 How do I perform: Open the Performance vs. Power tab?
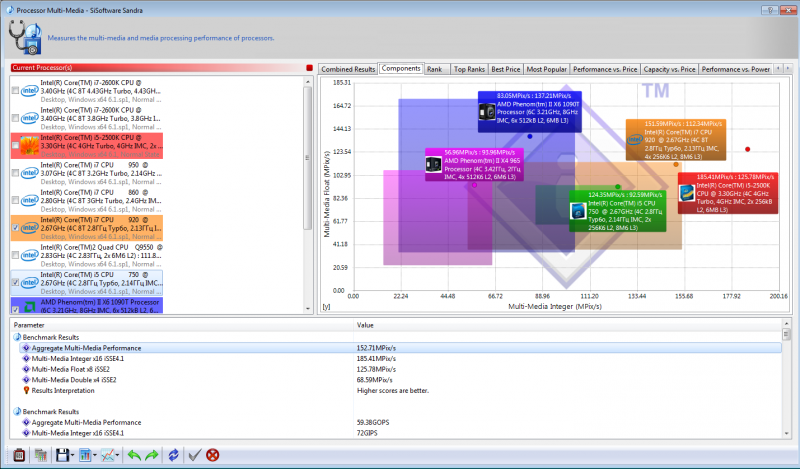736,69
